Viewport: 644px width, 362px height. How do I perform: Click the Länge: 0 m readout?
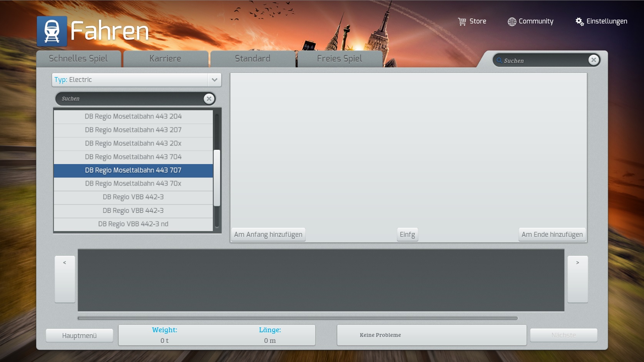(270, 335)
